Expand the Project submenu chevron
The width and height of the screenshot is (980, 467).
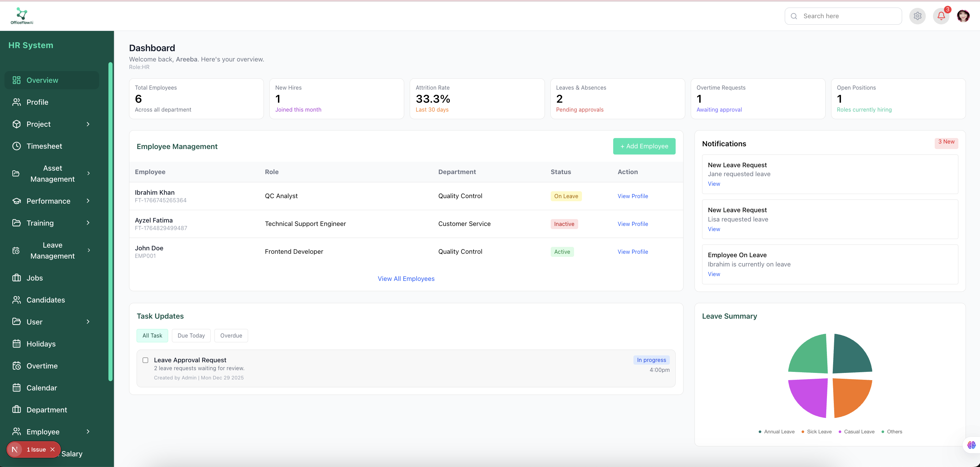88,124
